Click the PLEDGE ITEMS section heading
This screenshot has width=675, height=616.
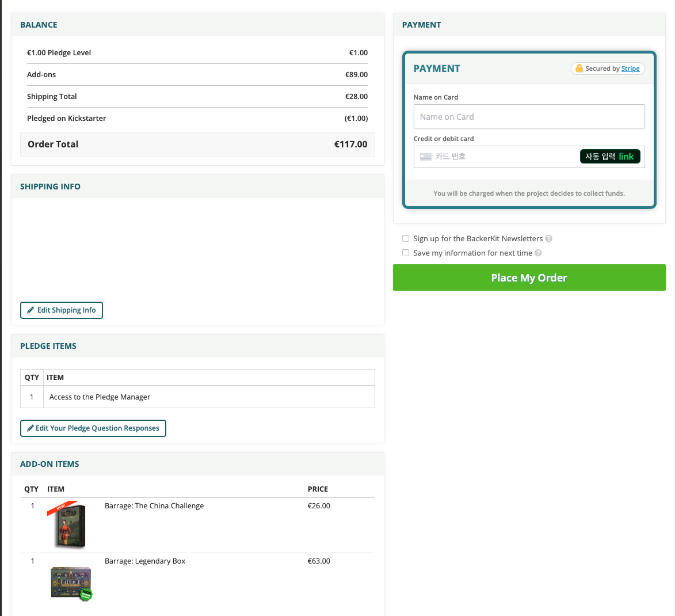tap(48, 346)
